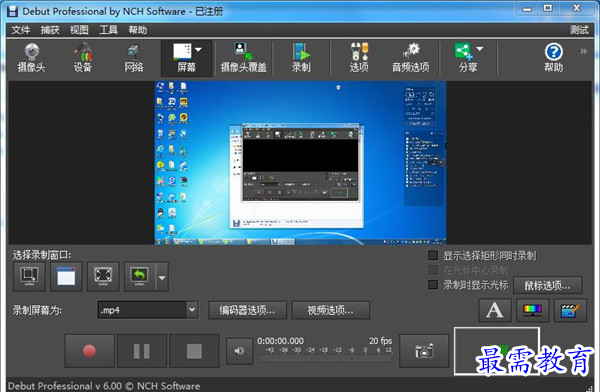Screen dimensions: 600x392
Task: Take a snapshot with the camera button
Action: coord(424,351)
